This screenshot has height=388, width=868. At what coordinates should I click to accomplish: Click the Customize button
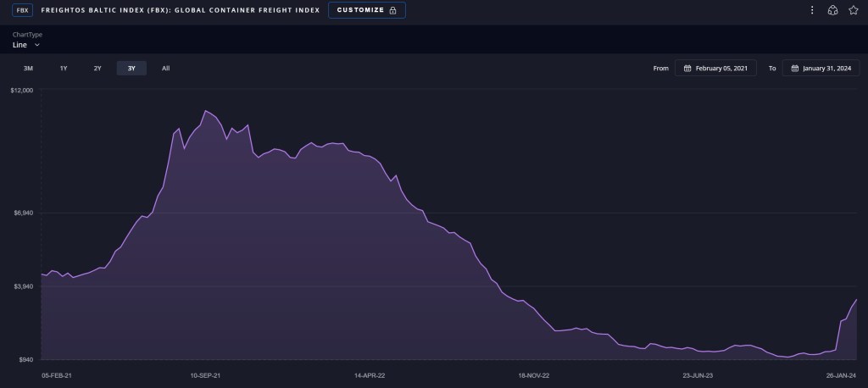point(366,10)
